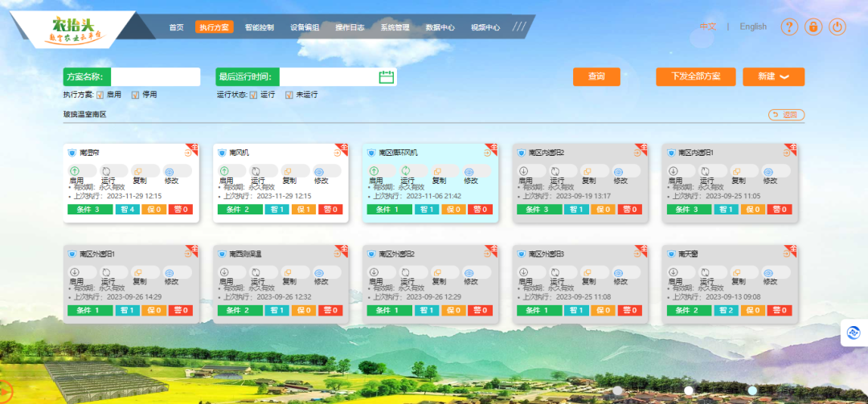Image resolution: width=868 pixels, height=404 pixels.
Task: Expand the /// more menu in navigation bar
Action: pyautogui.click(x=519, y=27)
